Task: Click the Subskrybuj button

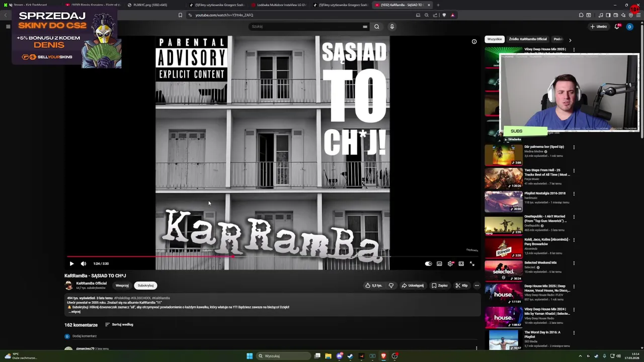Action: point(145,286)
